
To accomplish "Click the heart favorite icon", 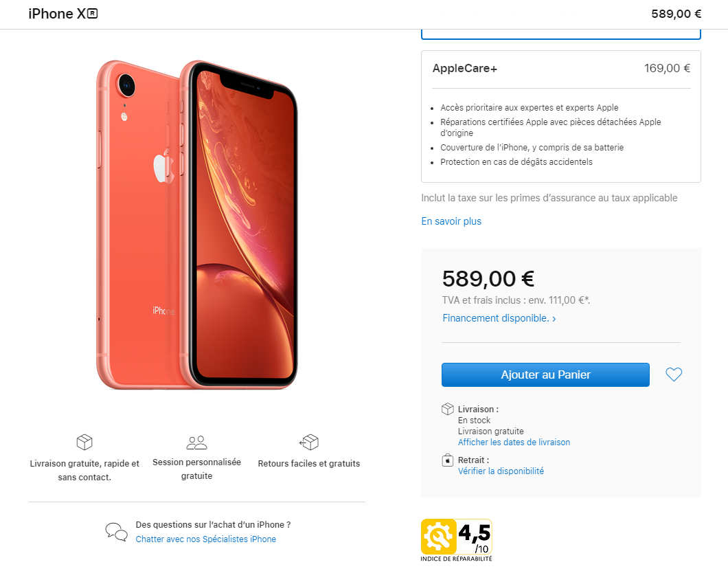I will point(674,374).
